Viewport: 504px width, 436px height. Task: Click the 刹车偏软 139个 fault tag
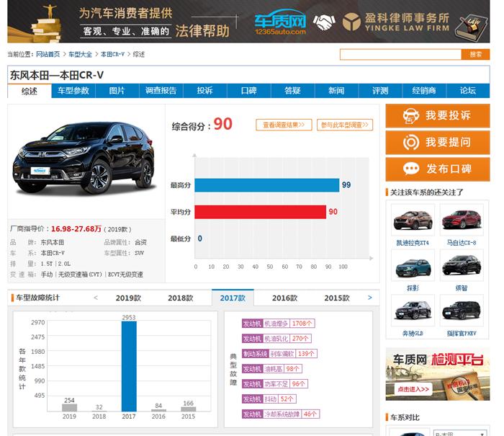[x=279, y=354]
